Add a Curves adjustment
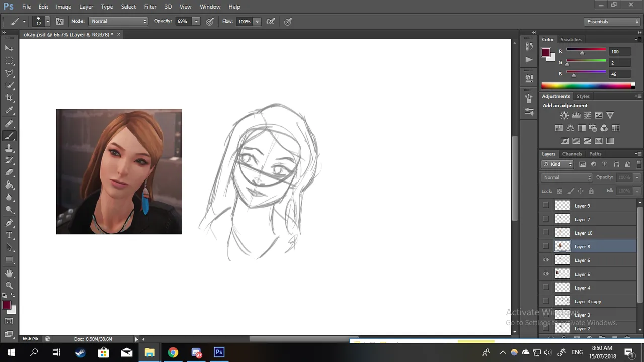Image resolution: width=644 pixels, height=362 pixels. (587, 116)
